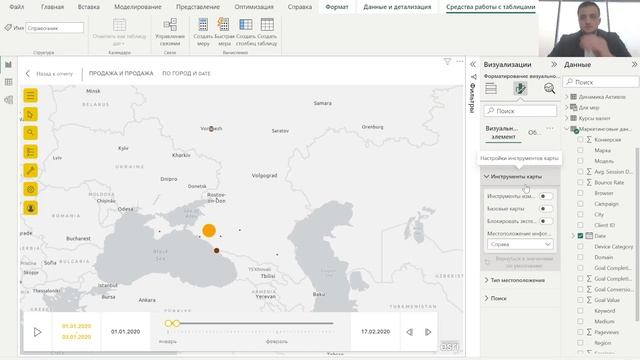Click the New measure calculator icon

coord(203,24)
